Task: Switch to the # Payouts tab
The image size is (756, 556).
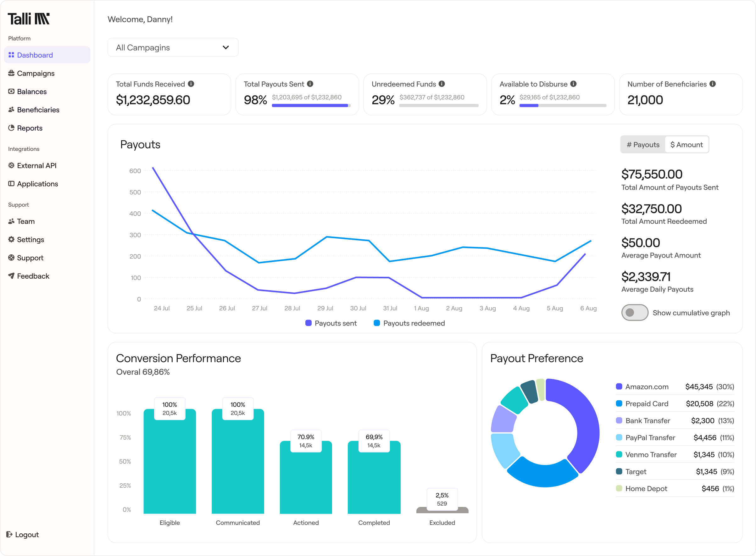Action: pos(642,145)
